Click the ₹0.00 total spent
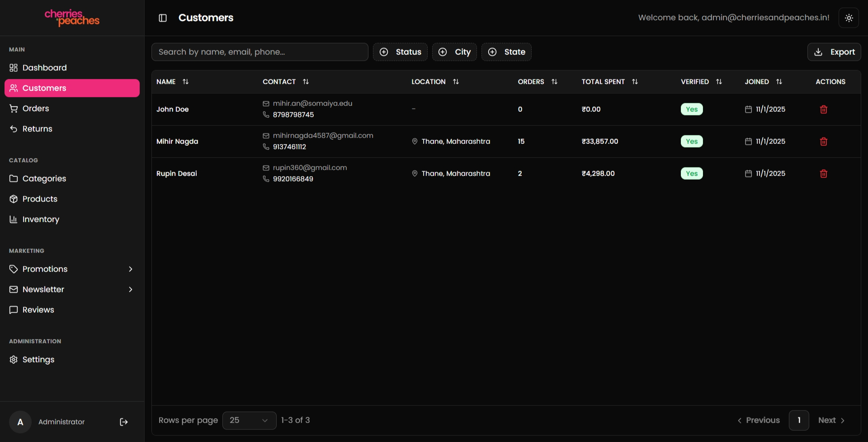868x442 pixels. (591, 109)
